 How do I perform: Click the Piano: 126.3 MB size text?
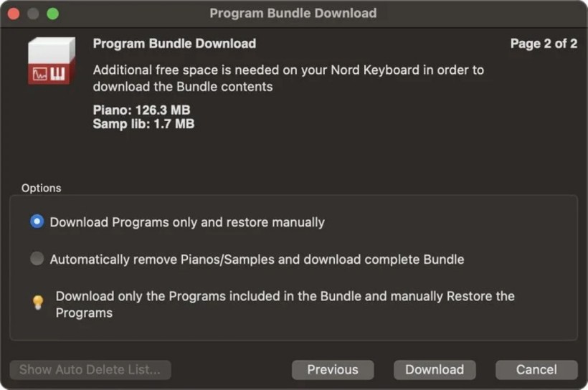[142, 110]
